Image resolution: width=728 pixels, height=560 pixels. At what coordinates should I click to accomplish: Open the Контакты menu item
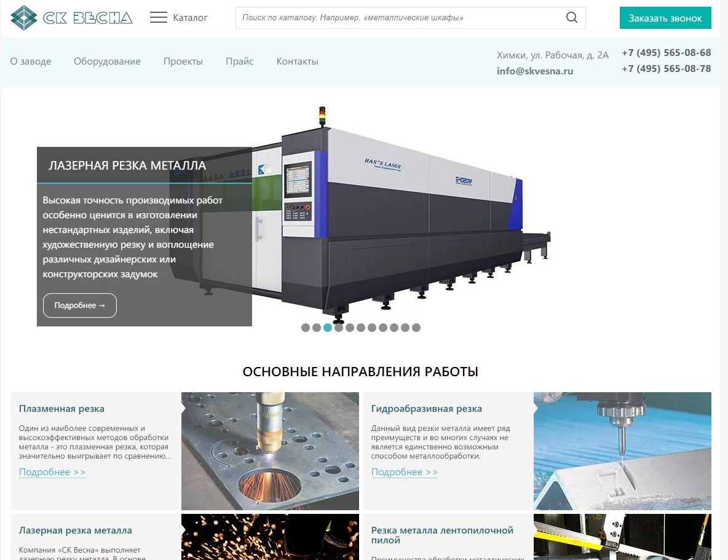[297, 61]
